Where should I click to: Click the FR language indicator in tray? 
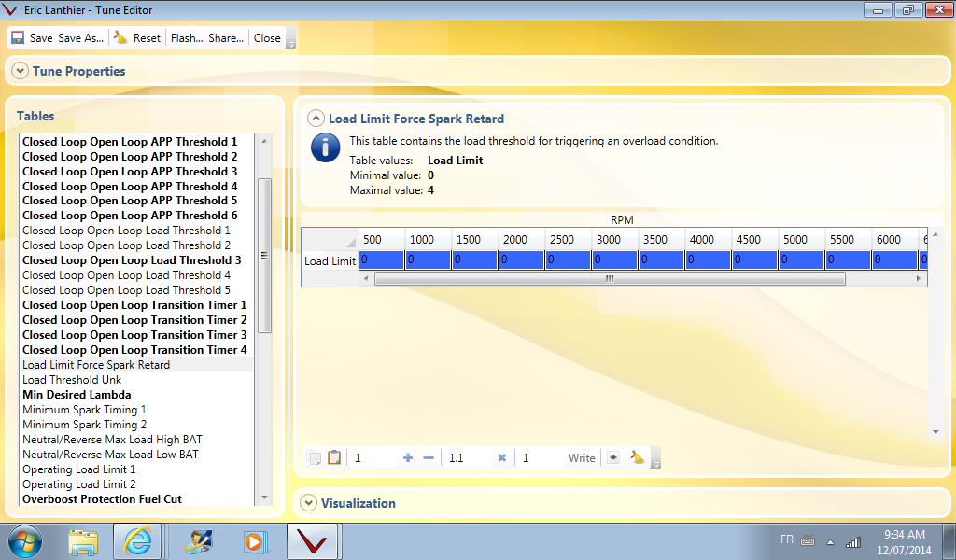click(787, 539)
